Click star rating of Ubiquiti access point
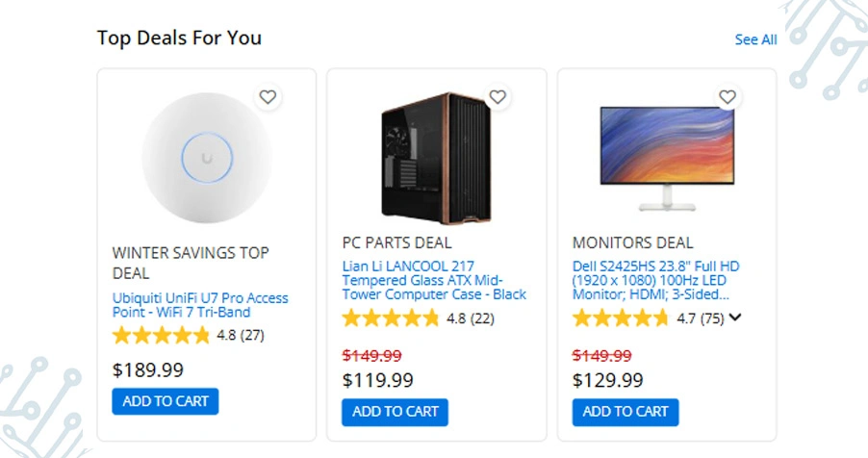The height and width of the screenshot is (458, 868). [161, 336]
